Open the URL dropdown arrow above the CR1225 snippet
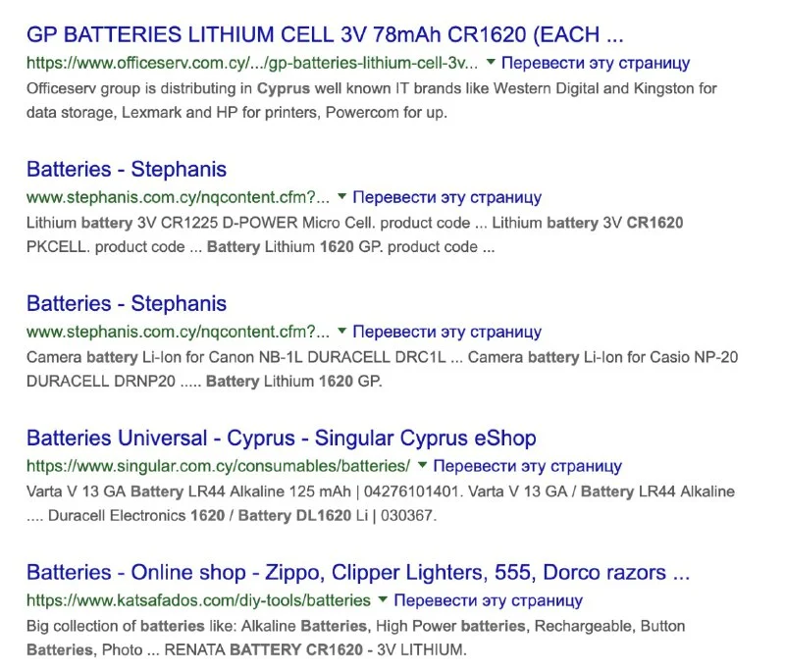The image size is (785, 672). [341, 197]
